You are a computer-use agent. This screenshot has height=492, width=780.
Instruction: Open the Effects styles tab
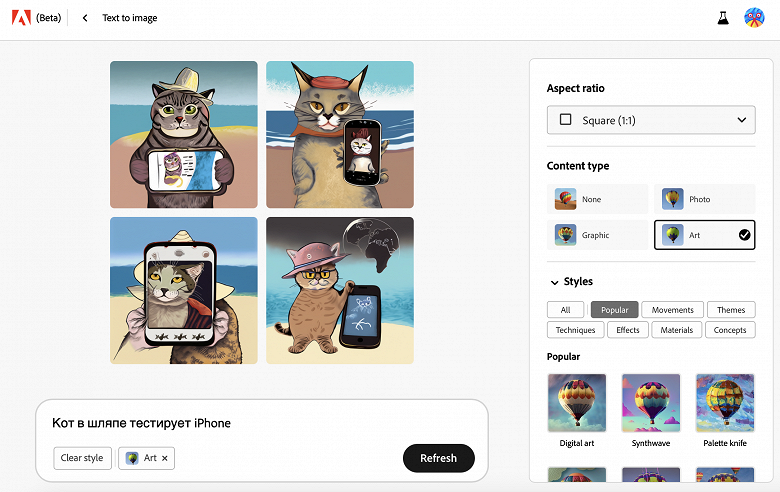(x=628, y=330)
